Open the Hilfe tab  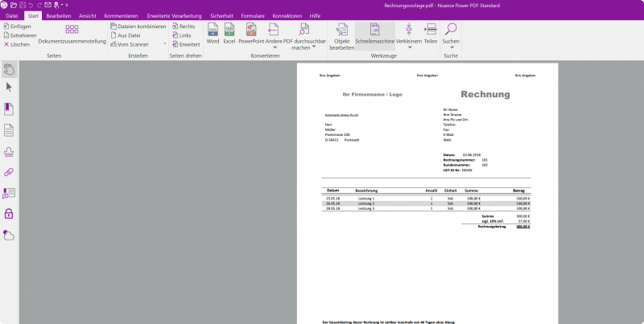(315, 16)
